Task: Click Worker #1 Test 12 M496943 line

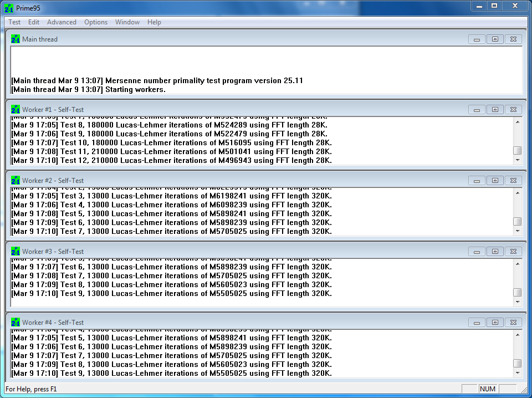Action: coord(171,160)
